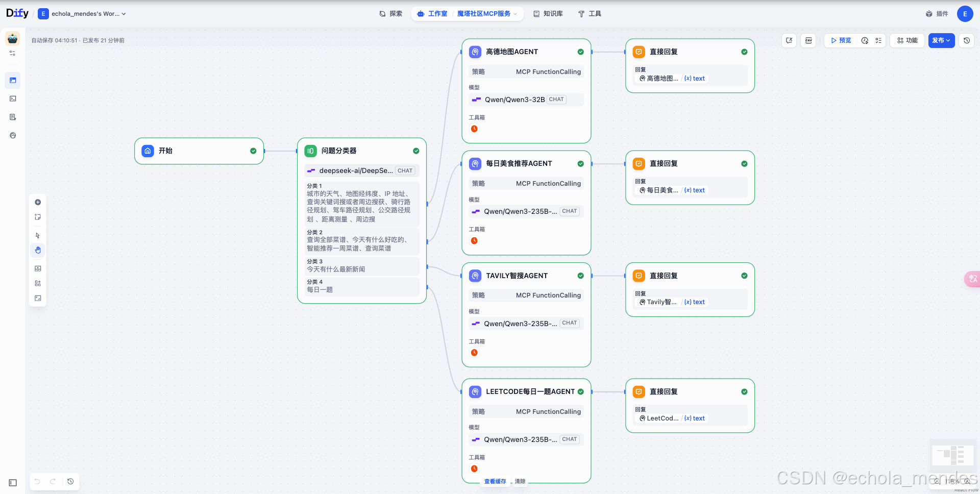Image resolution: width=980 pixels, height=494 pixels.
Task: Toggle maximize canvas icon
Action: (38, 298)
